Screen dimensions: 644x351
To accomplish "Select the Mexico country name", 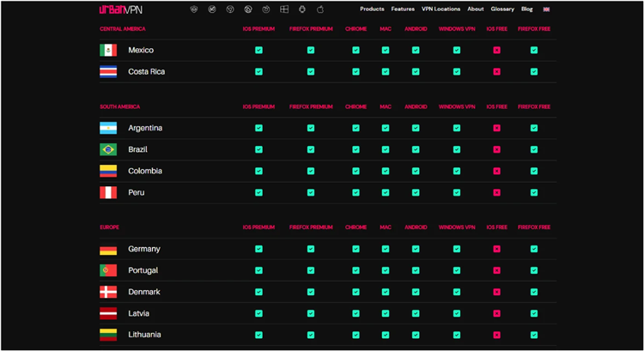I will coord(141,50).
